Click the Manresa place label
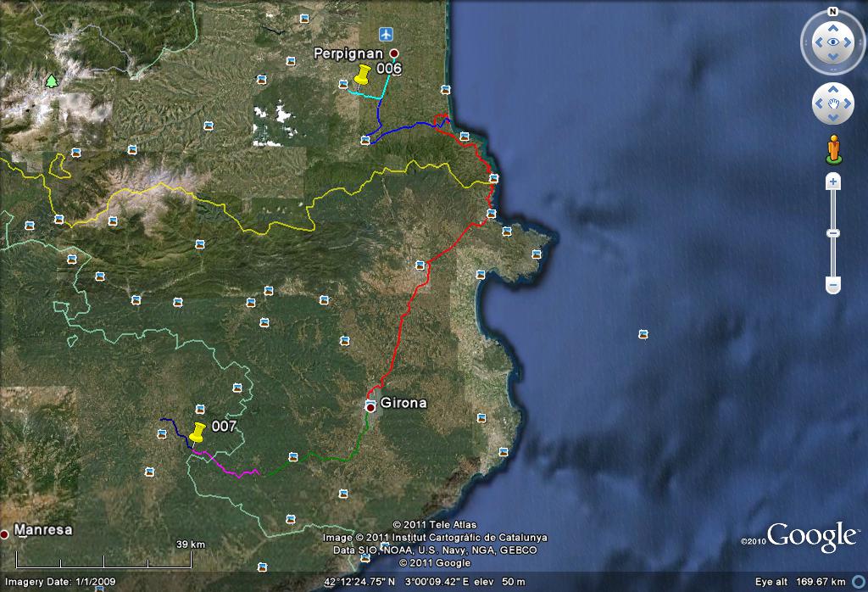 [x=43, y=530]
